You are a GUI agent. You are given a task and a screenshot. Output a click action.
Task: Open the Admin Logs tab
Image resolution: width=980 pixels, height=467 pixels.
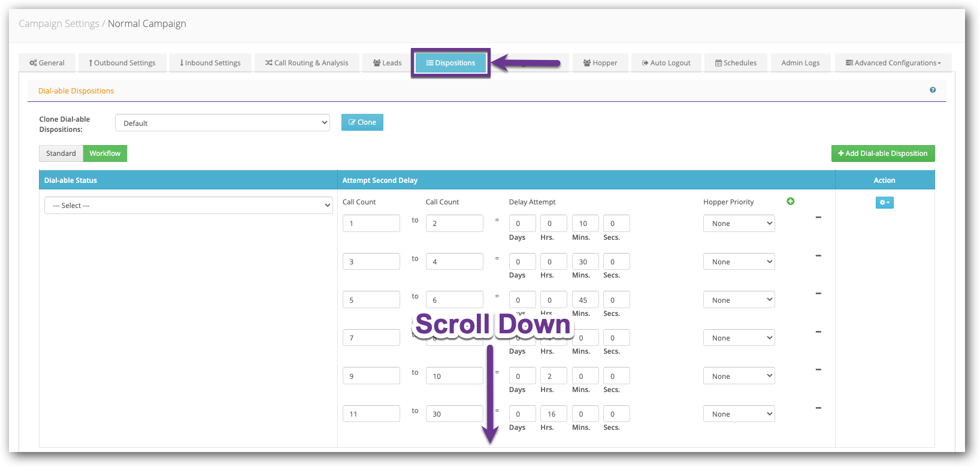(x=800, y=63)
